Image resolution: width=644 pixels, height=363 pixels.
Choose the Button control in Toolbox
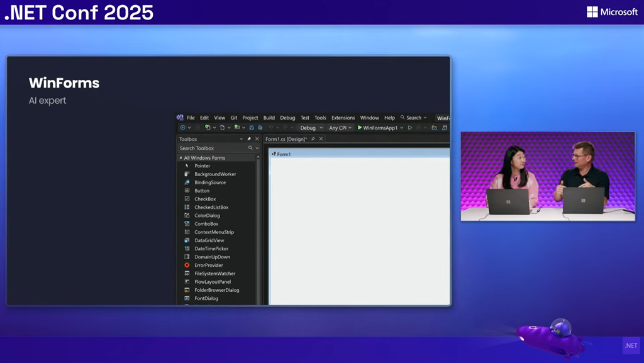(201, 191)
